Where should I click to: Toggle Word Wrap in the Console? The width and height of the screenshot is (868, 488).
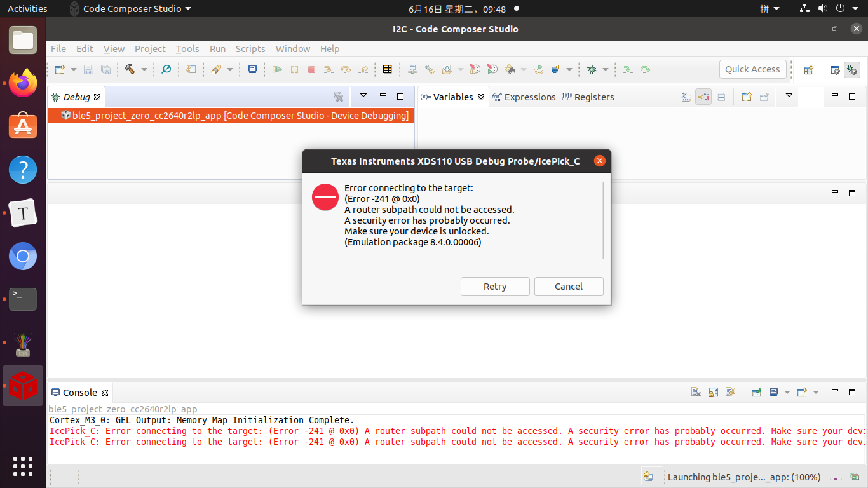click(x=730, y=392)
